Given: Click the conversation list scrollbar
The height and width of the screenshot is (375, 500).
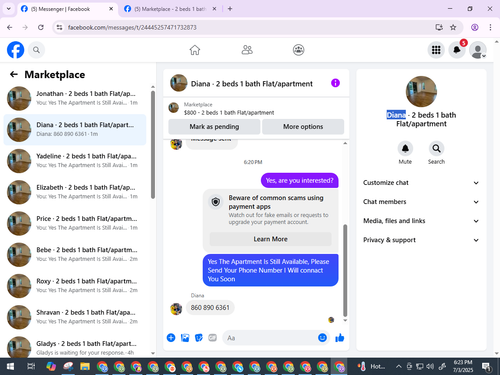Looking at the screenshot, I should (153, 145).
